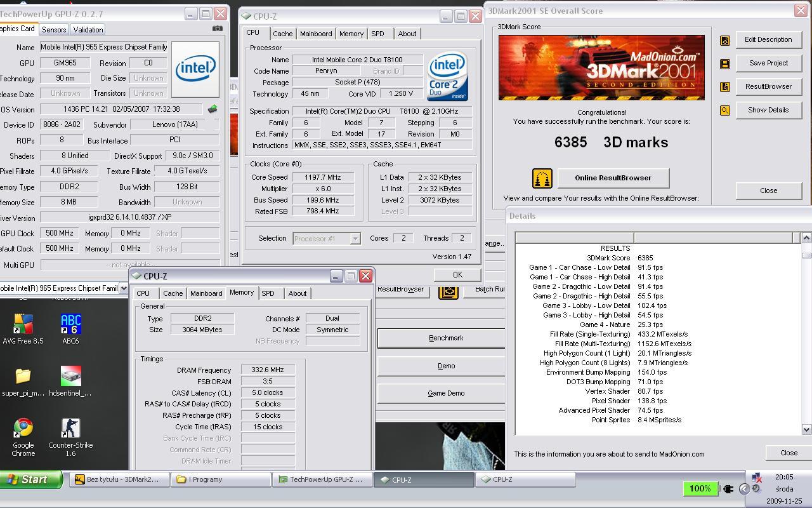Click the Intel logo in GPU-Z
The width and height of the screenshot is (812, 508).
[x=195, y=69]
